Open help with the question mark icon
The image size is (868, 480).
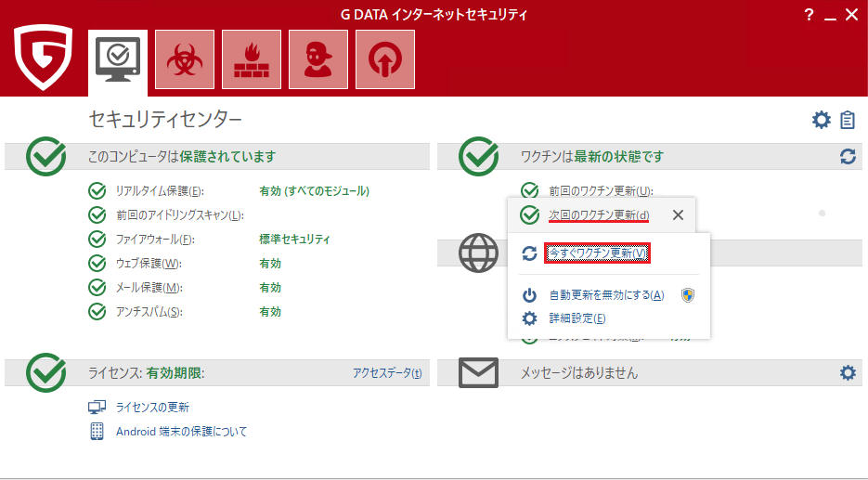[809, 15]
